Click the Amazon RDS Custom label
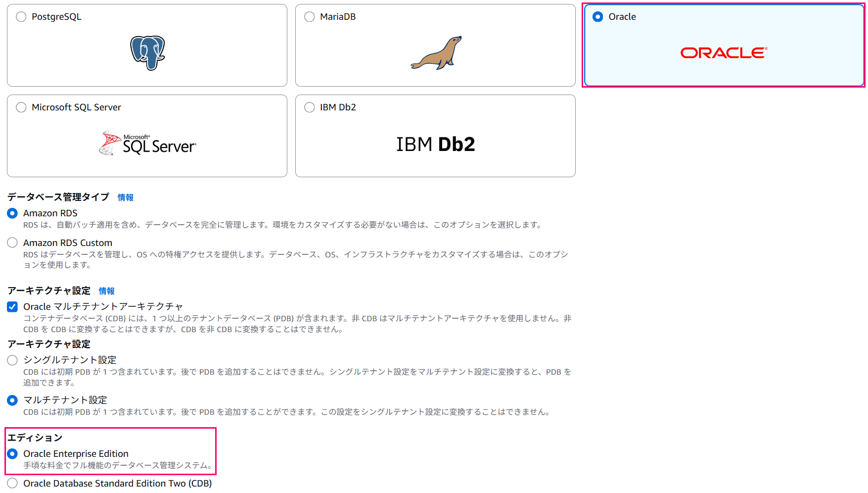This screenshot has height=493, width=868. point(68,243)
